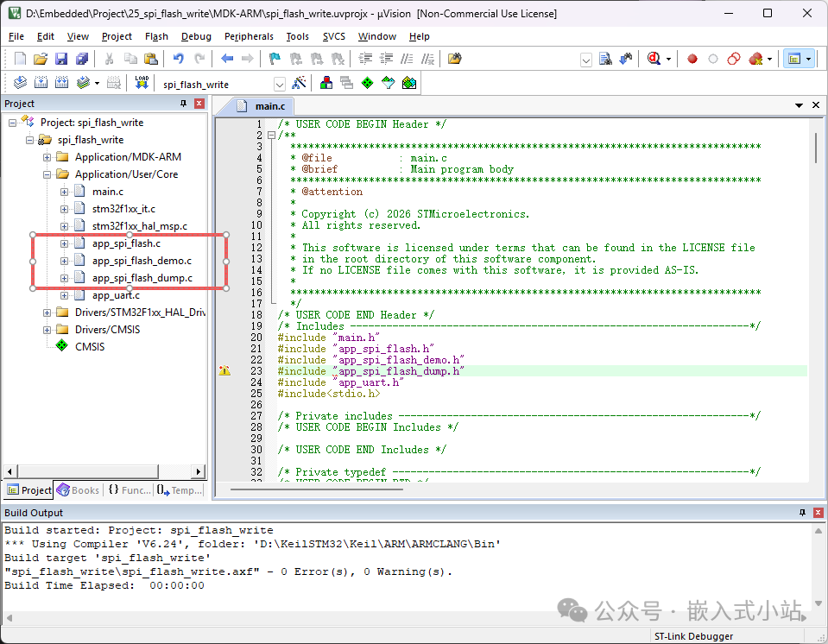828x644 pixels.
Task: Open the Pack Installer icon
Action: coord(409,83)
